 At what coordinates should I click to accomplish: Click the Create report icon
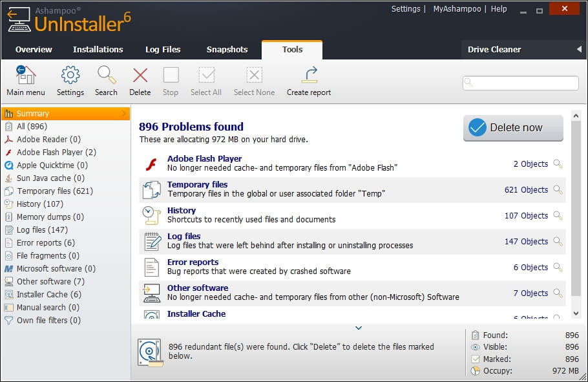pyautogui.click(x=310, y=75)
